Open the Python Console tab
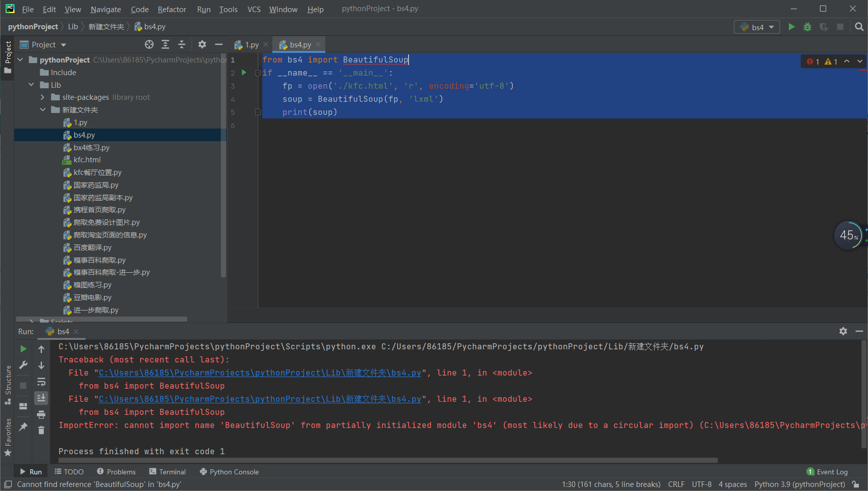 229,472
